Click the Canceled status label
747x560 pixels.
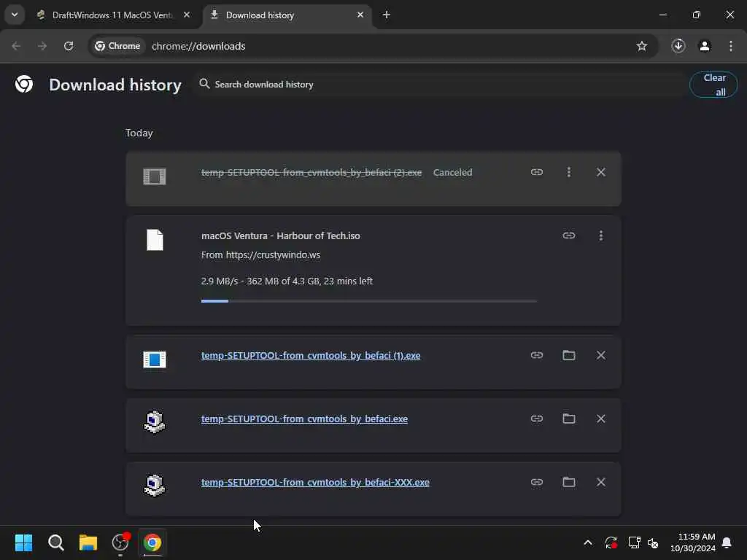[452, 172]
